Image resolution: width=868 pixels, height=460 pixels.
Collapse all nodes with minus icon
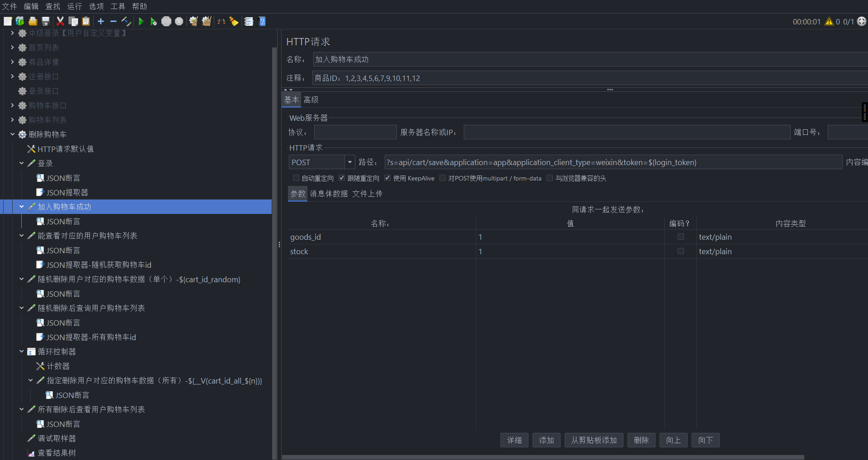tap(113, 21)
